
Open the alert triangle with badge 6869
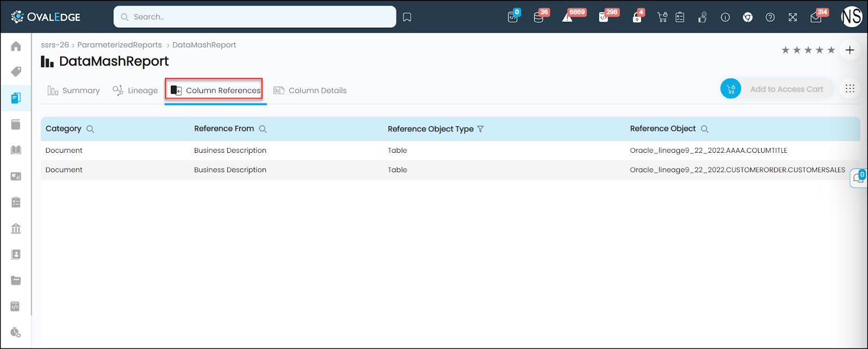point(568,17)
